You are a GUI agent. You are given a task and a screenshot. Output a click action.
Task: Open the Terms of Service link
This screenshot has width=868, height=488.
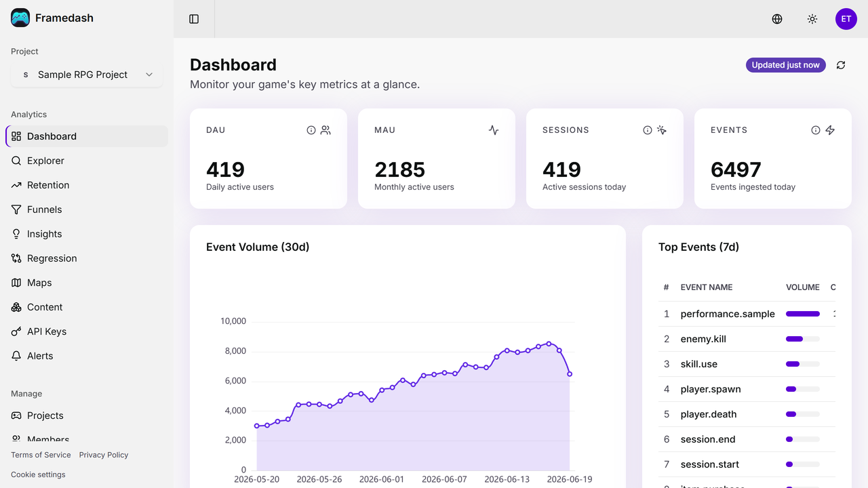click(x=41, y=455)
